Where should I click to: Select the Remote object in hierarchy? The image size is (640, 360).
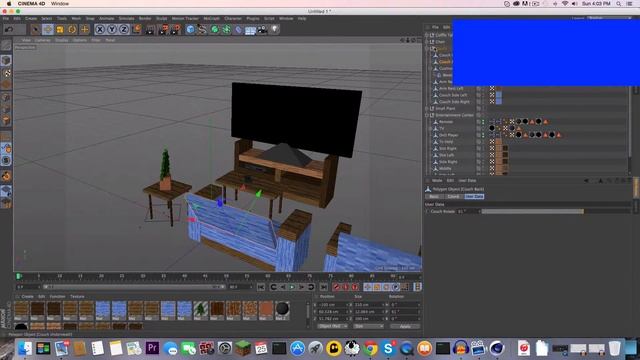[446, 122]
